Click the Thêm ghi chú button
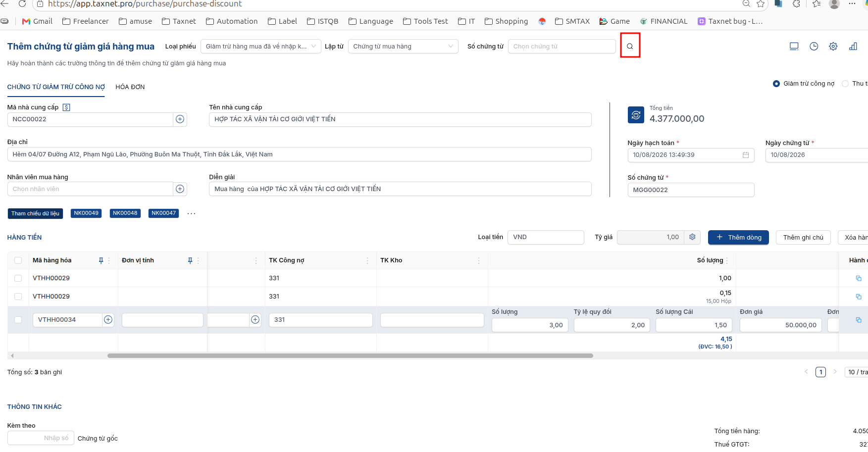 pos(803,238)
